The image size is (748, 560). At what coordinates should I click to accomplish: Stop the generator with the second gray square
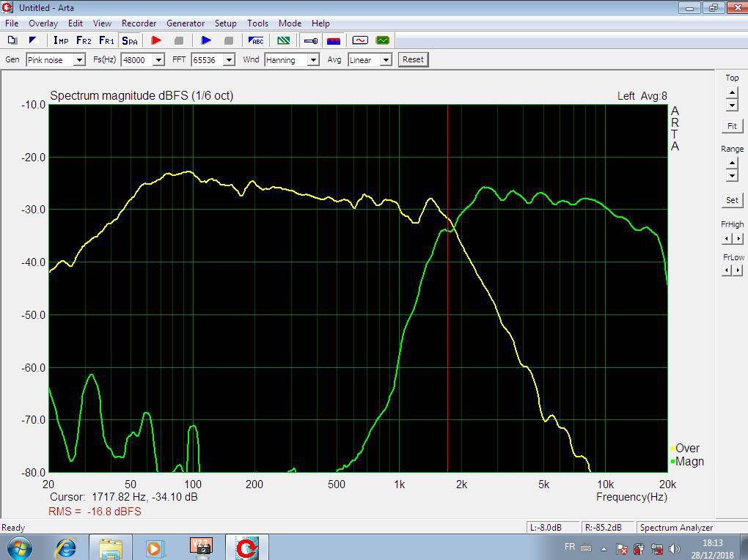[229, 40]
